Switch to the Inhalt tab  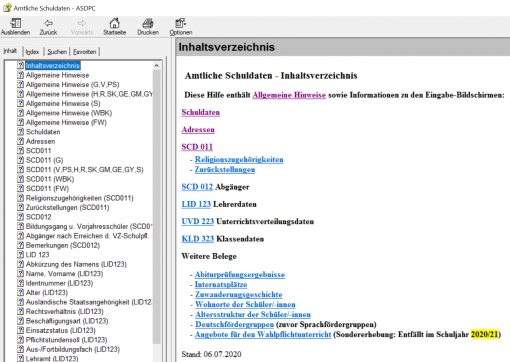tap(10, 51)
